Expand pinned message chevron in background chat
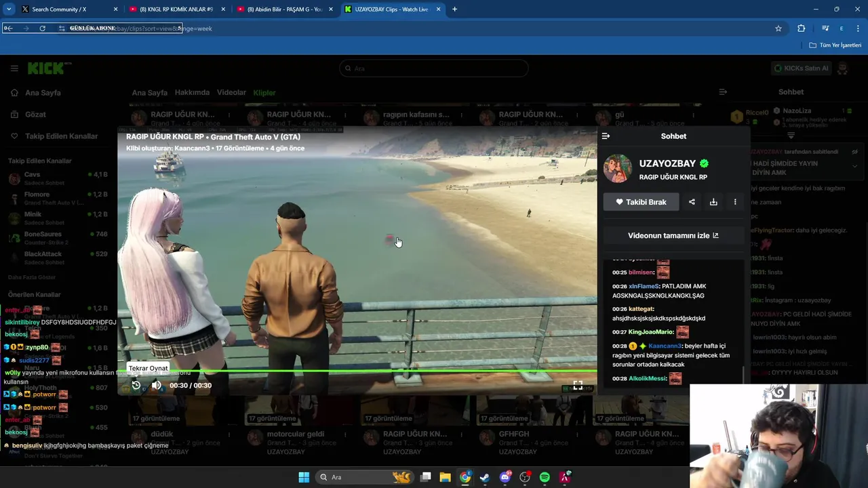Screen dimensions: 868x488 [854, 165]
